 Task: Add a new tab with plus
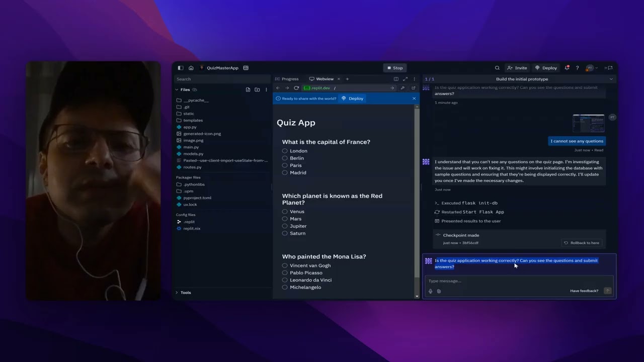pyautogui.click(x=347, y=79)
